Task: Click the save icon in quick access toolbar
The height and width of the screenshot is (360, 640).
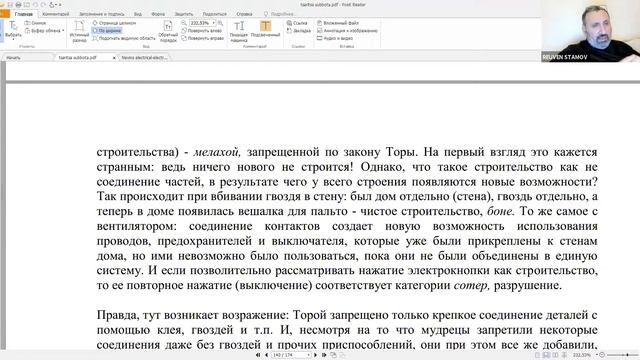Action: [11, 5]
